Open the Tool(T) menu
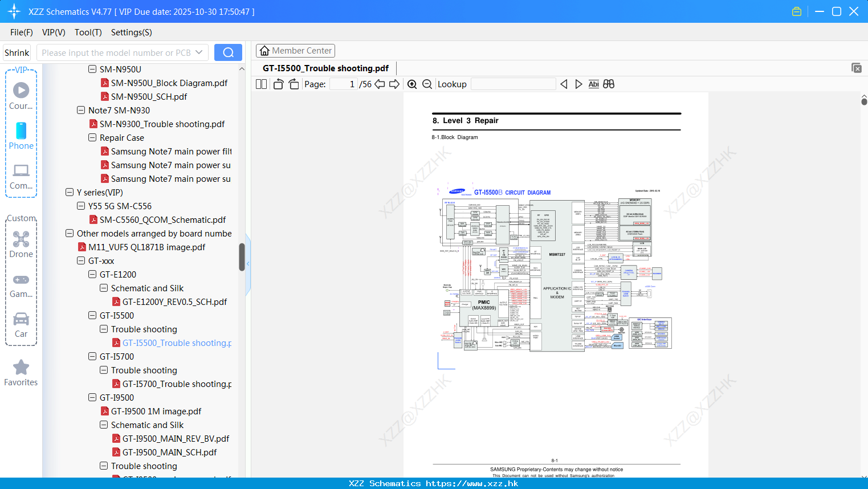The image size is (868, 489). point(88,32)
